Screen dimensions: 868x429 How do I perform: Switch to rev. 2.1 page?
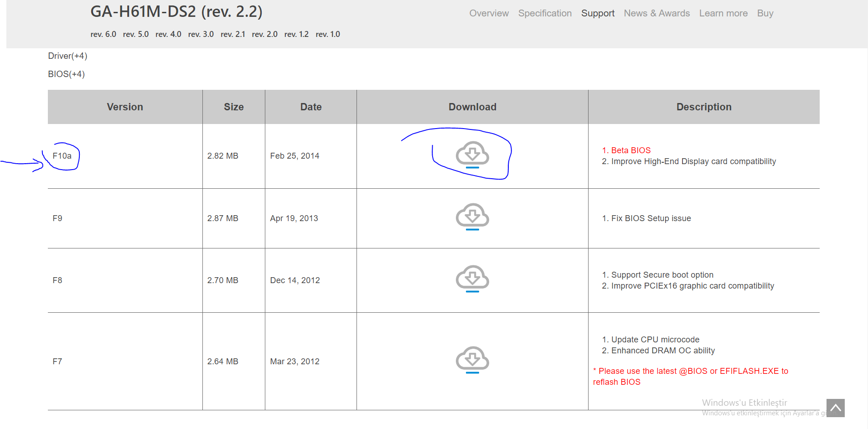[x=233, y=34]
